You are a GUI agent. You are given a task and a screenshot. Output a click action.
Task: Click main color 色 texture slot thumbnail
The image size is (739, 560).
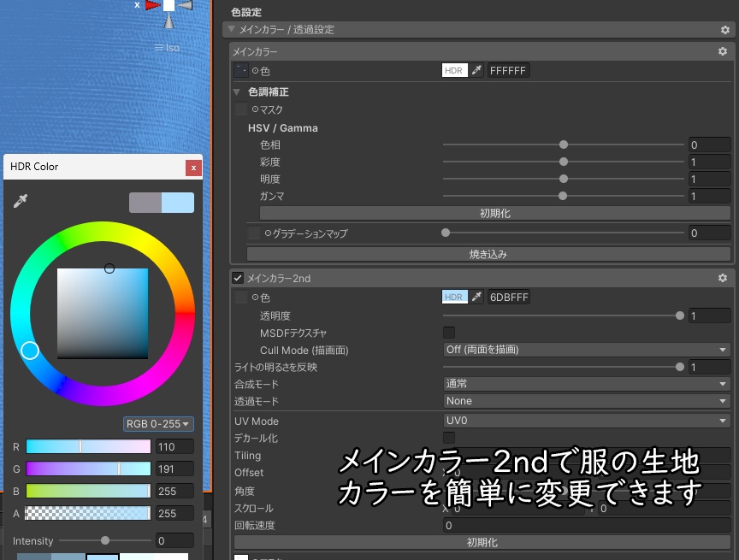coord(241,71)
